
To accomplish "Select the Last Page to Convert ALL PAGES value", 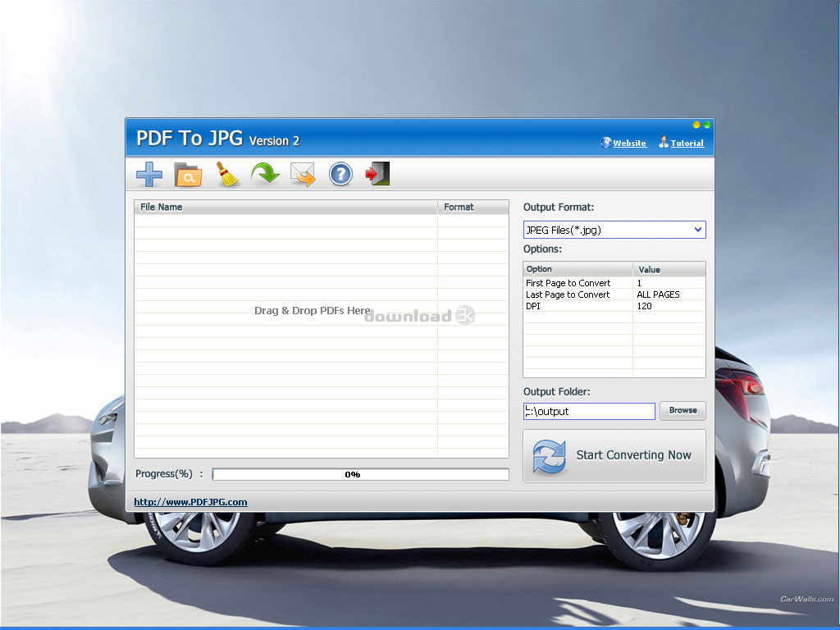I will 669,294.
